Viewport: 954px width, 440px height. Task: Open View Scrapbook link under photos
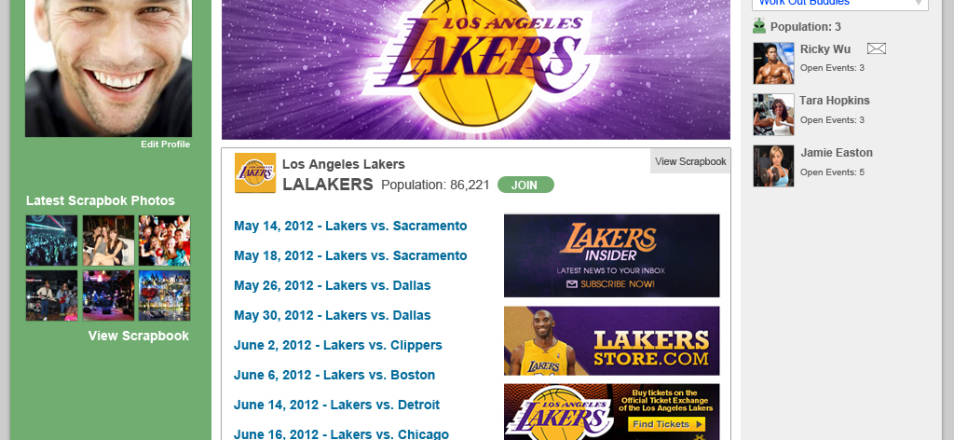point(138,336)
